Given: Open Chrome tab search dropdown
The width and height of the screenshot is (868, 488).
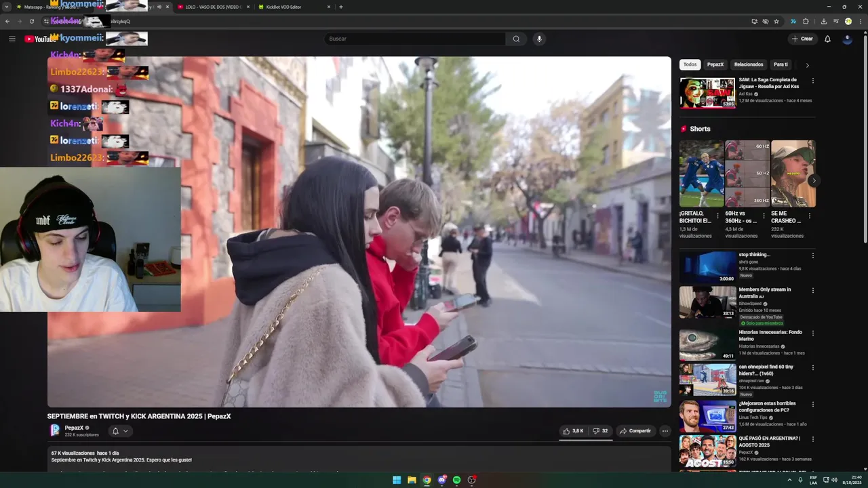Looking at the screenshot, I should pyautogui.click(x=7, y=7).
